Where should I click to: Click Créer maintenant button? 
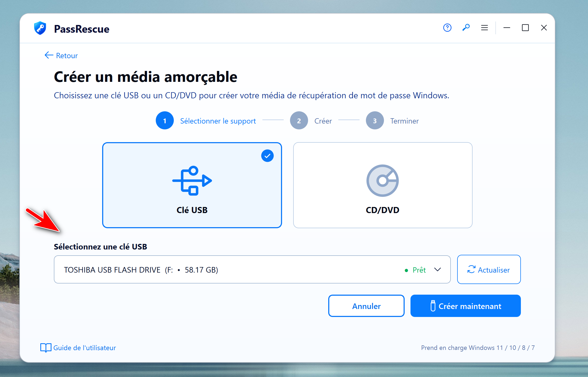(466, 306)
